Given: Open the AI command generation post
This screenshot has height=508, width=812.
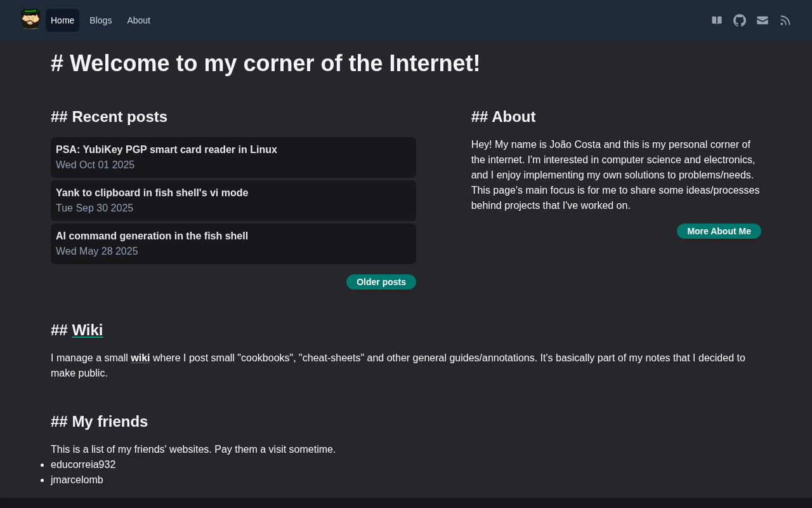Looking at the screenshot, I should 152,236.
